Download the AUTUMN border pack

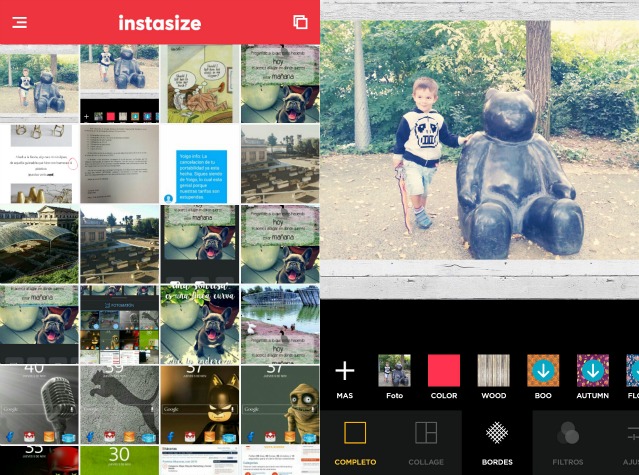pos(593,370)
